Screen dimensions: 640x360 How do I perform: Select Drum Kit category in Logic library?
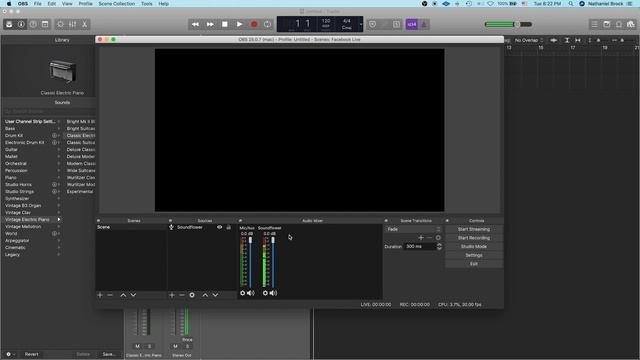(x=14, y=136)
